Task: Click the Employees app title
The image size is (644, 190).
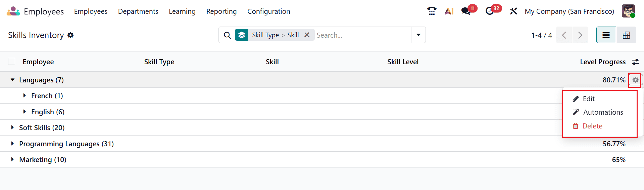Action: point(44,11)
